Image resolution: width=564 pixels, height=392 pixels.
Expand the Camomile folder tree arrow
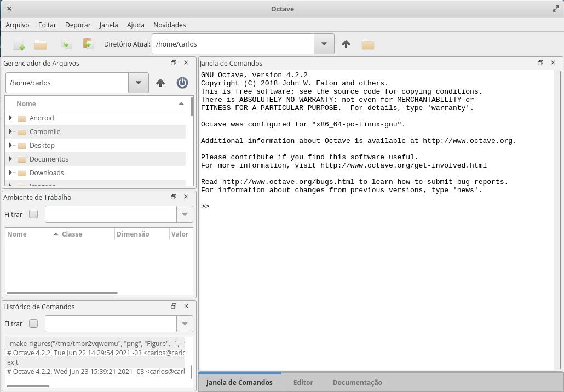(10, 131)
